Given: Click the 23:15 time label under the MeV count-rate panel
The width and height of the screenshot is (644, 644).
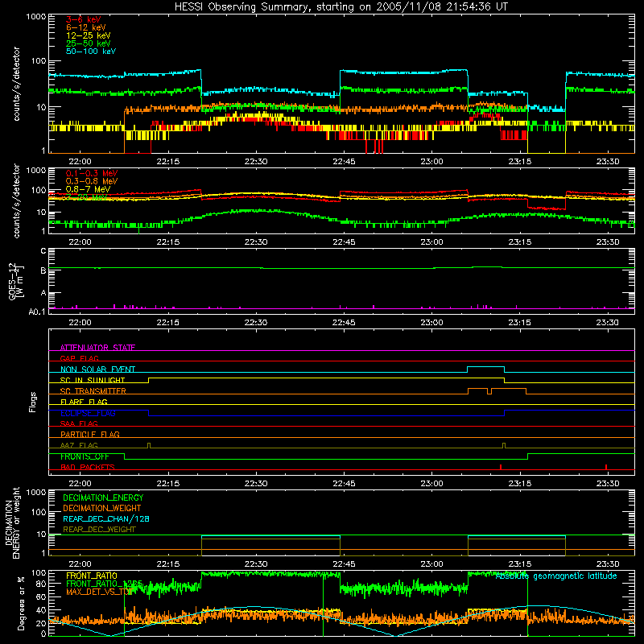Looking at the screenshot, I should (x=519, y=242).
